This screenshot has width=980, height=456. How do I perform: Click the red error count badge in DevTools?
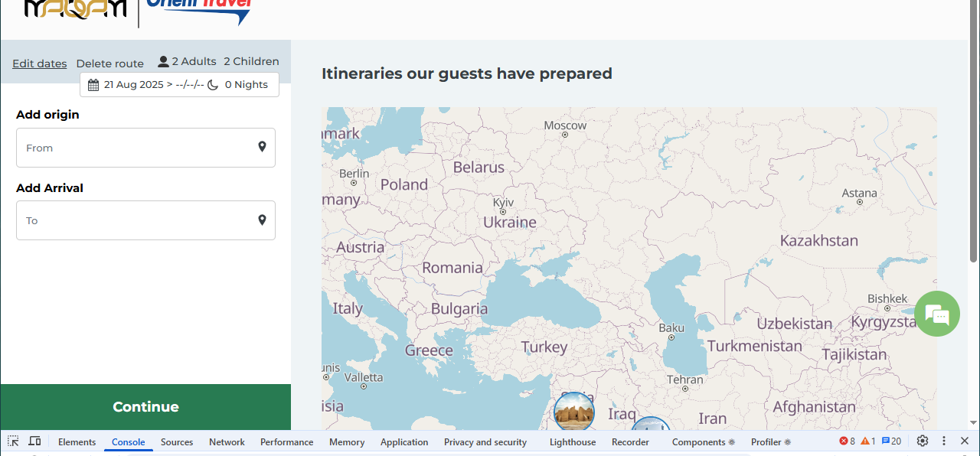pos(847,441)
